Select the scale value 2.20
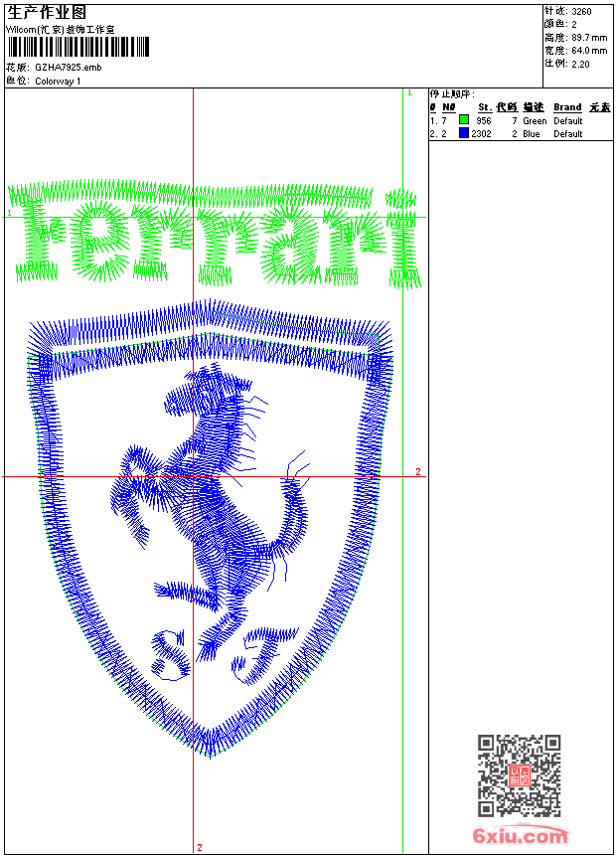Viewport: 616px width, 855px height. pyautogui.click(x=580, y=64)
